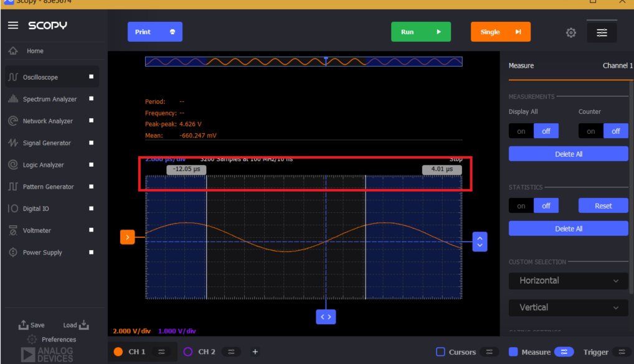634x364 pixels.
Task: Click the Trigger label
Action: 595,352
